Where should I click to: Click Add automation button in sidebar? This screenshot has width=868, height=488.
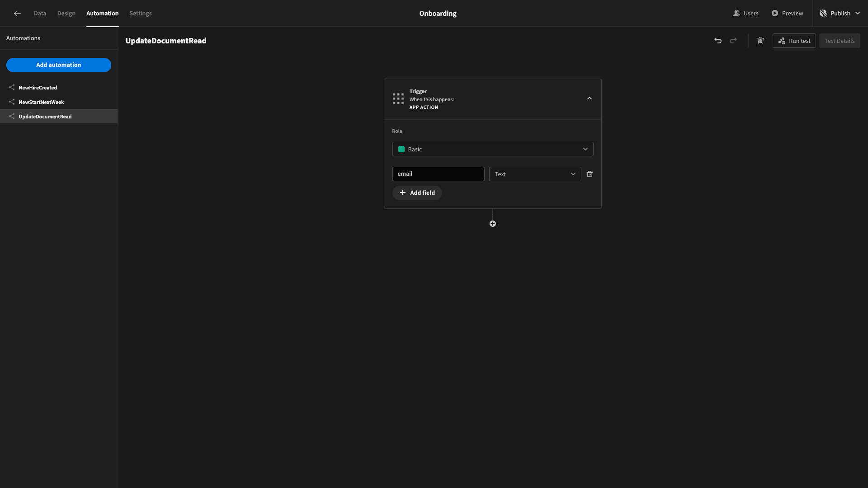[x=58, y=65]
